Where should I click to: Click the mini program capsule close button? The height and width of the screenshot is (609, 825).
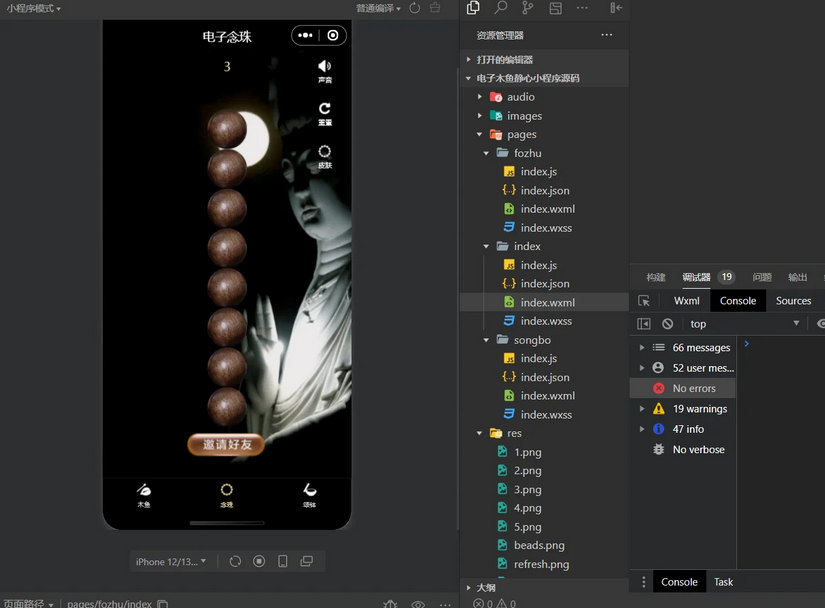click(333, 35)
